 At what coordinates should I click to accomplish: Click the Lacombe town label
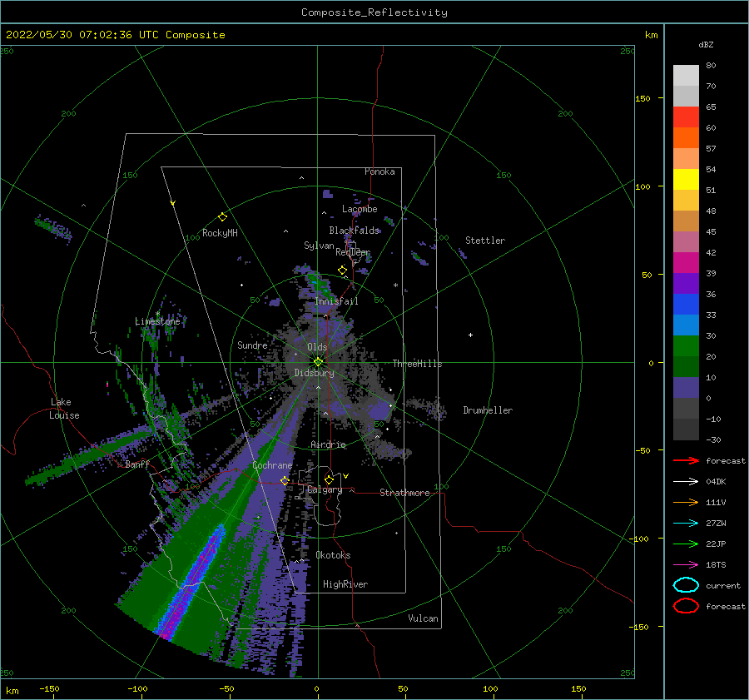click(x=360, y=209)
